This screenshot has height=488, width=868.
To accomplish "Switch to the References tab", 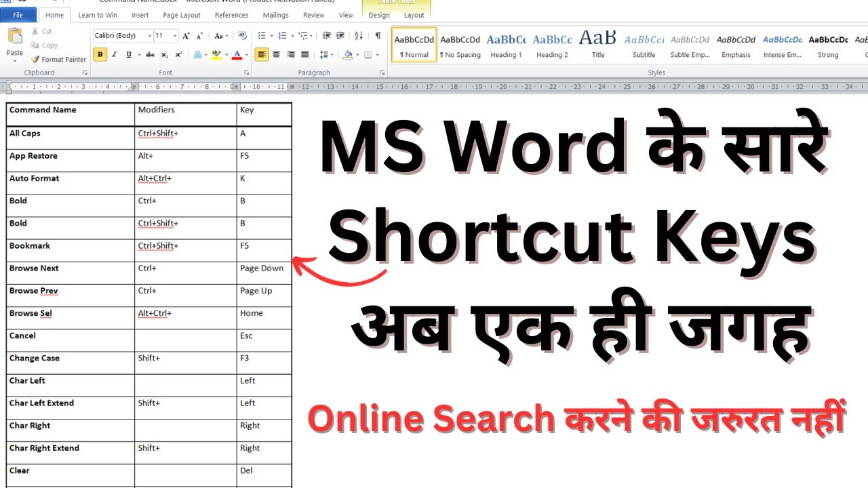I will pyautogui.click(x=231, y=15).
